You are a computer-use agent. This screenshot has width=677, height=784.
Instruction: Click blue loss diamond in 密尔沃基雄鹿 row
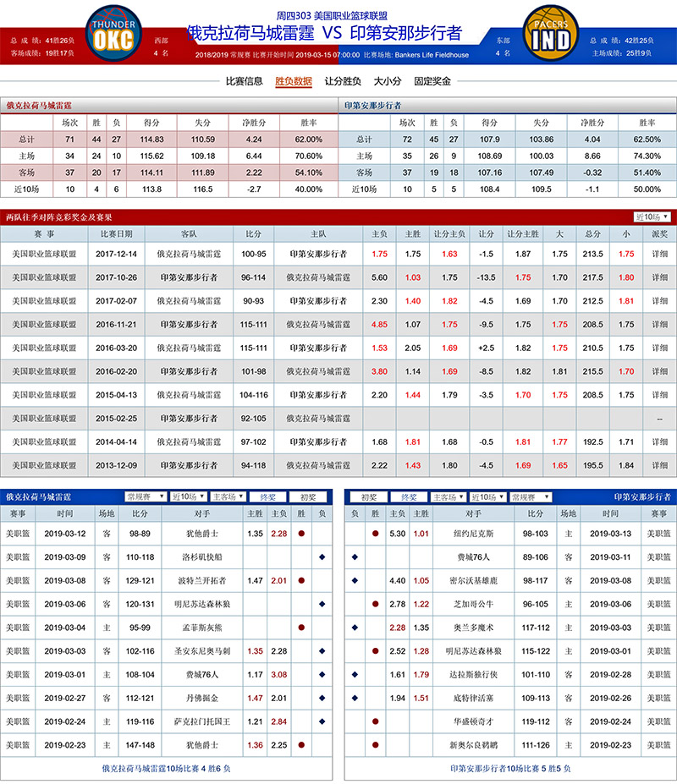click(x=355, y=580)
